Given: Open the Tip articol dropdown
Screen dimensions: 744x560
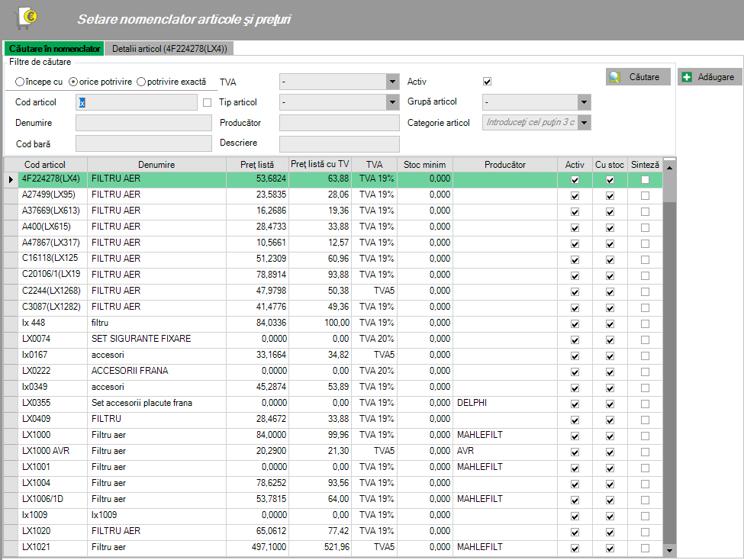Looking at the screenshot, I should [x=392, y=102].
